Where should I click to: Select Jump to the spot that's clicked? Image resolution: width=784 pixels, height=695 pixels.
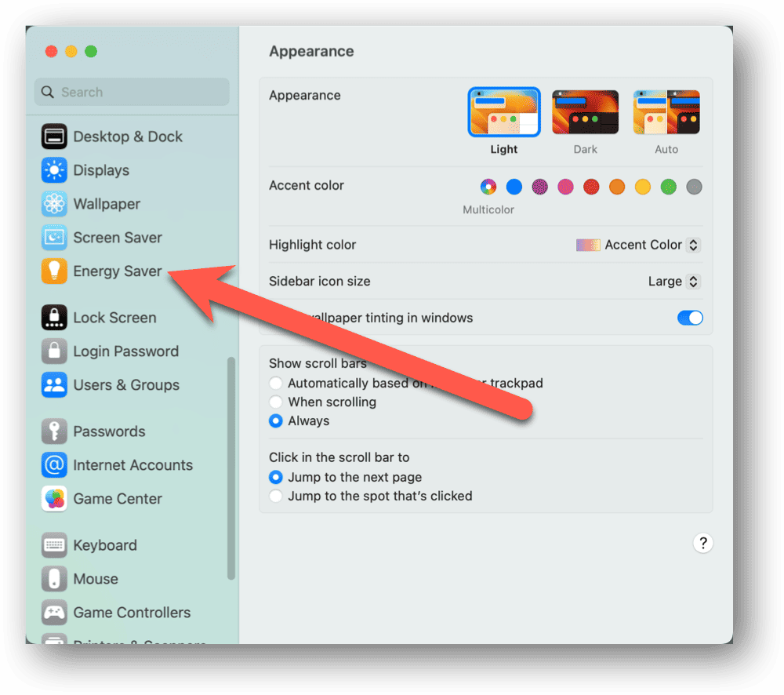[275, 496]
